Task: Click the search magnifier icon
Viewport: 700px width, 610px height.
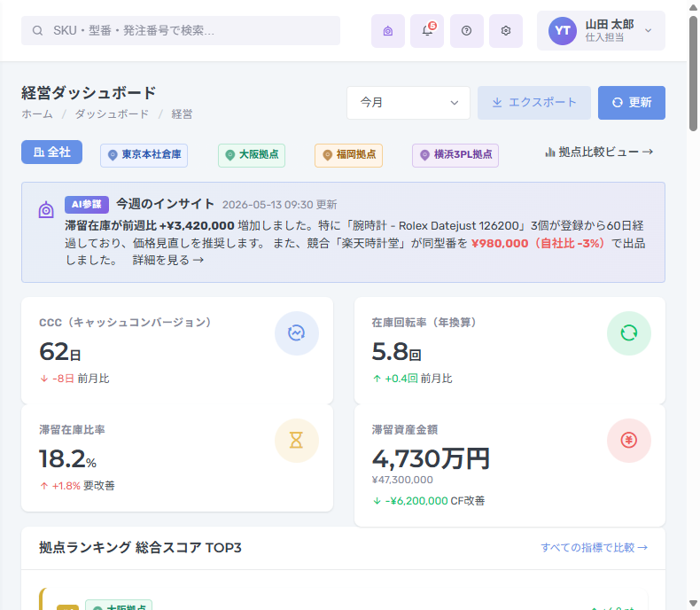Action: 37,31
